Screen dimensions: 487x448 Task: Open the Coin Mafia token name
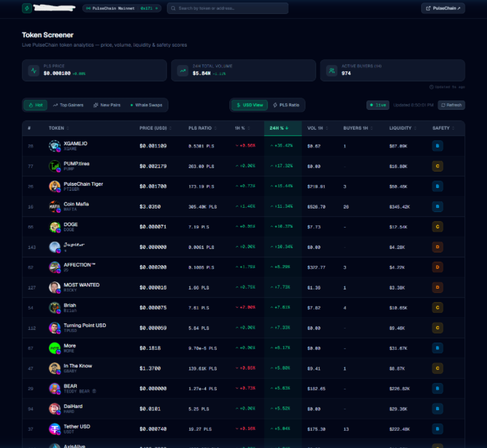[76, 204]
